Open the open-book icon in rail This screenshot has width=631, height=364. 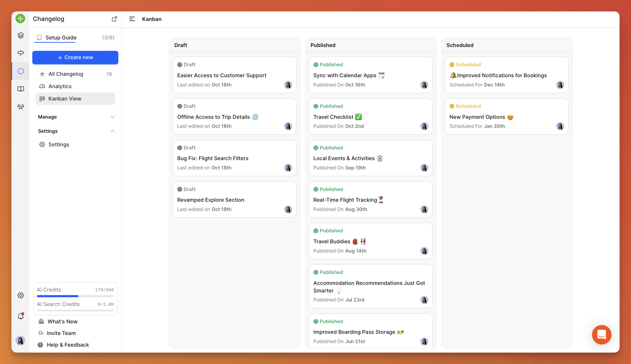point(21,89)
